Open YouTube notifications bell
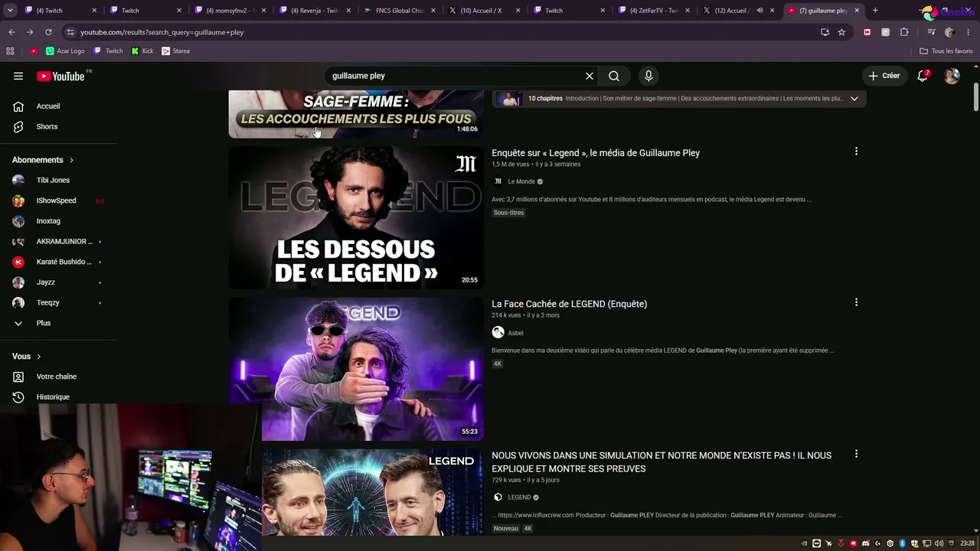Viewport: 980px width, 551px height. (923, 76)
